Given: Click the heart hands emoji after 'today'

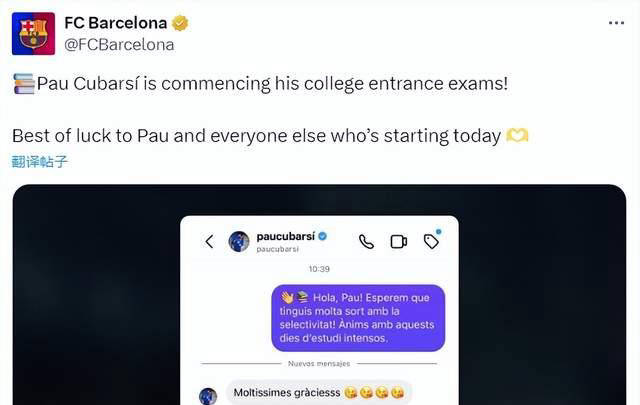Looking at the screenshot, I should (517, 135).
